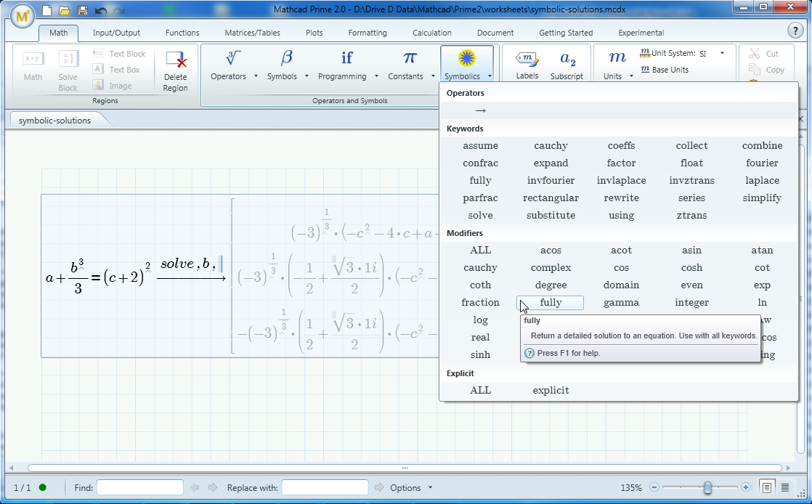Find previous match arrow
This screenshot has width=812, height=504.
195,487
